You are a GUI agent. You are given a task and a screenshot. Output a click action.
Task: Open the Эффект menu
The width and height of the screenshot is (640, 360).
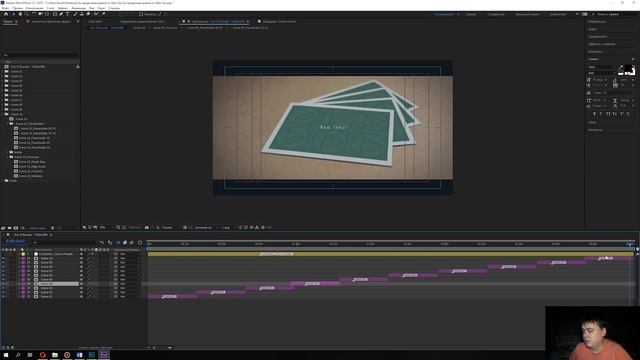pyautogui.click(x=62, y=8)
